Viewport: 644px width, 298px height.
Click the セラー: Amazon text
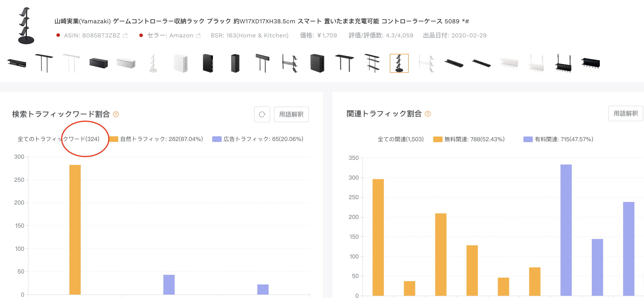170,36
